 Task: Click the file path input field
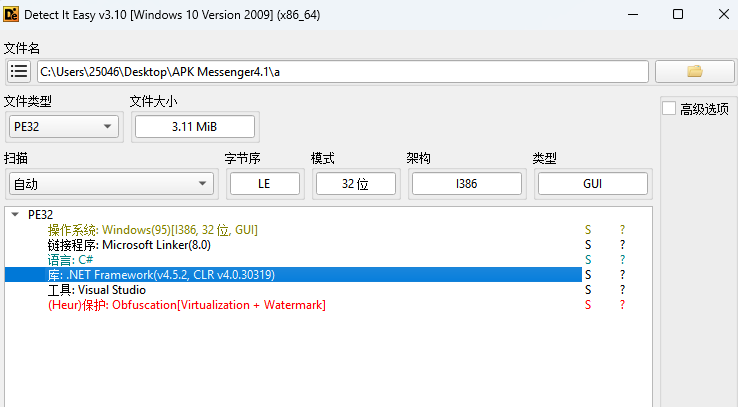tap(343, 72)
